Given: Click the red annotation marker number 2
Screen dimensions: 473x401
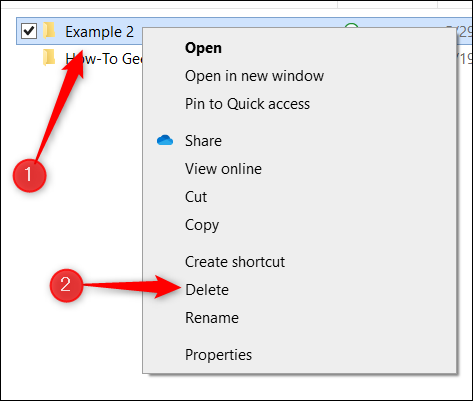Looking at the screenshot, I should (x=66, y=285).
